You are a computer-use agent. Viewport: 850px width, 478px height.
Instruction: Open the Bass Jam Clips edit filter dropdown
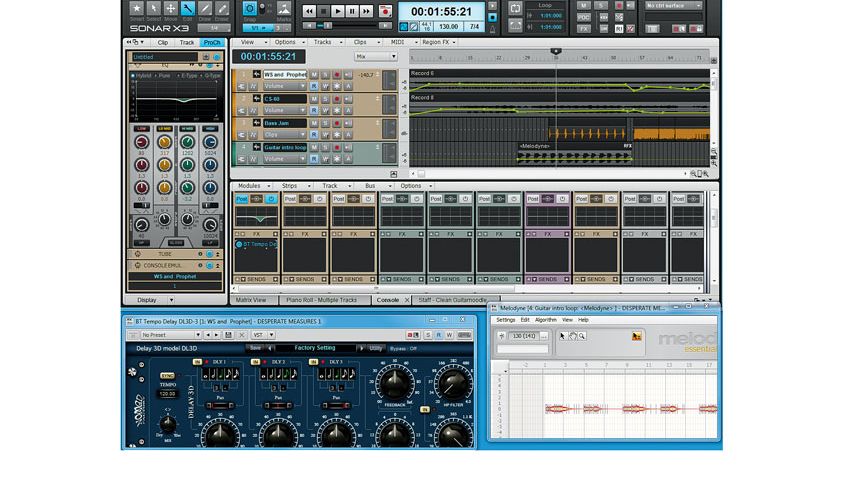coord(285,135)
